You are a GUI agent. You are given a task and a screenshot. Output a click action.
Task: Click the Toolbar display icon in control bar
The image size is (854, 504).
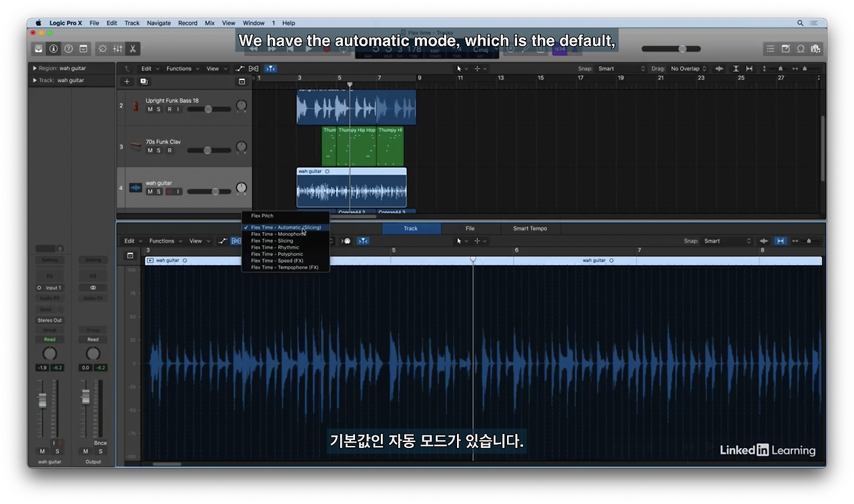[83, 49]
